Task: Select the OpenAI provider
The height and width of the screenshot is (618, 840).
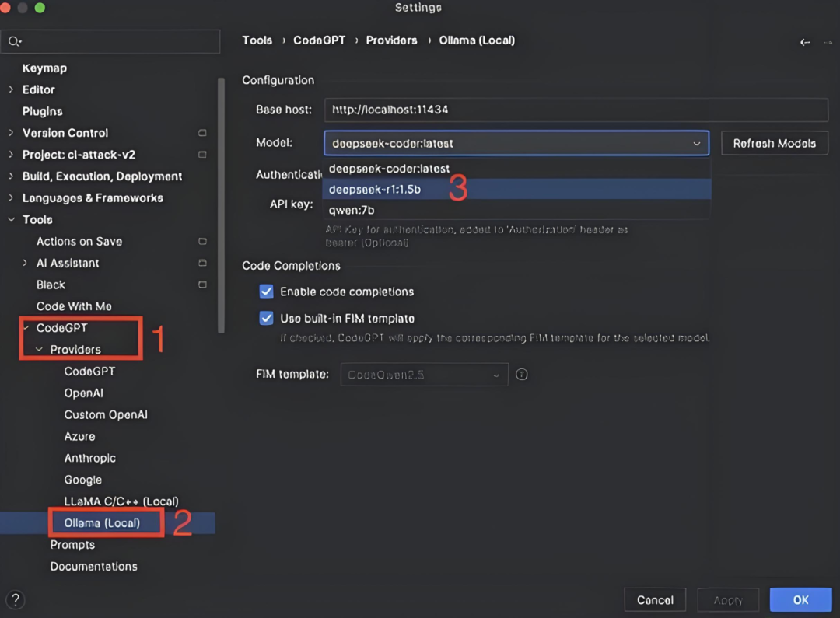Action: tap(83, 393)
